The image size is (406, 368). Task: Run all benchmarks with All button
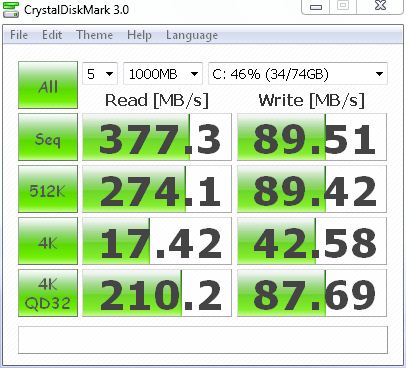(x=48, y=85)
